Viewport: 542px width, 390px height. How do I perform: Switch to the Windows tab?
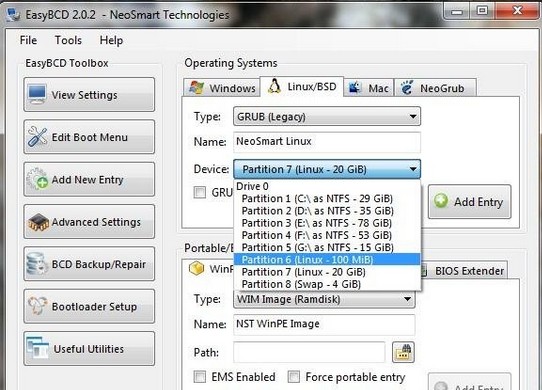click(x=222, y=88)
